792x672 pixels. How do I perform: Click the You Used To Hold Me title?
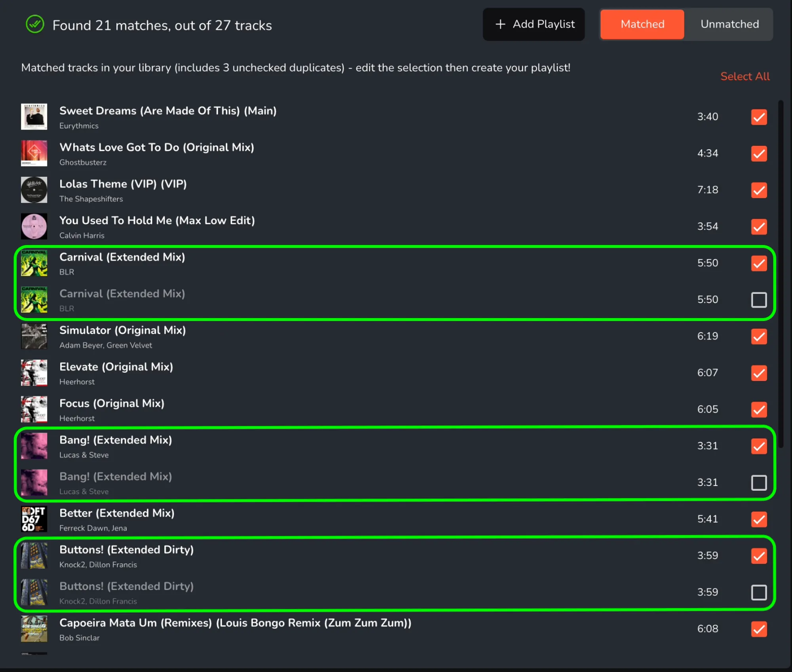[x=157, y=220]
